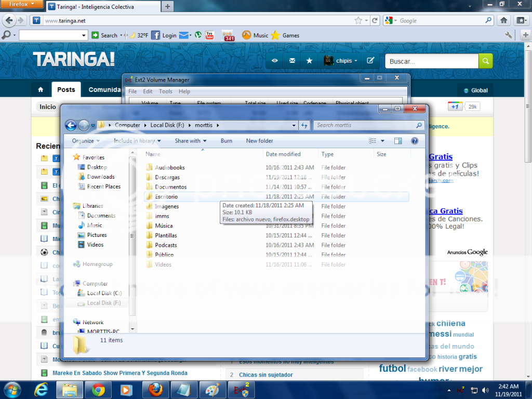Open the Tools menu in Ext2 Volume Manager
Image resolution: width=532 pixels, height=399 pixels.
pyautogui.click(x=165, y=91)
